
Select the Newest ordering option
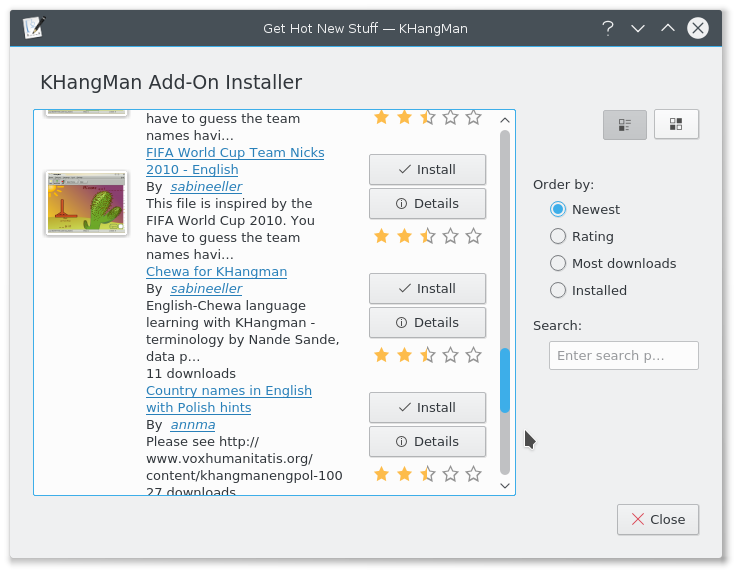(x=559, y=209)
